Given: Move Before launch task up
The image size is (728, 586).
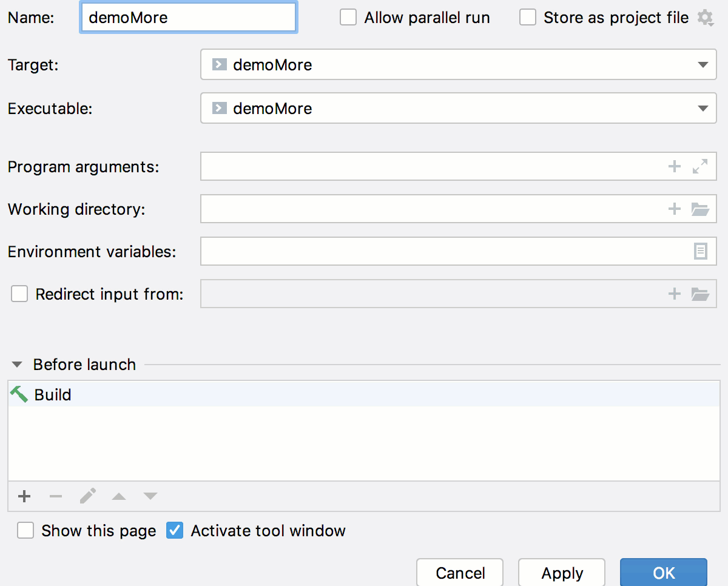Looking at the screenshot, I should [x=119, y=497].
